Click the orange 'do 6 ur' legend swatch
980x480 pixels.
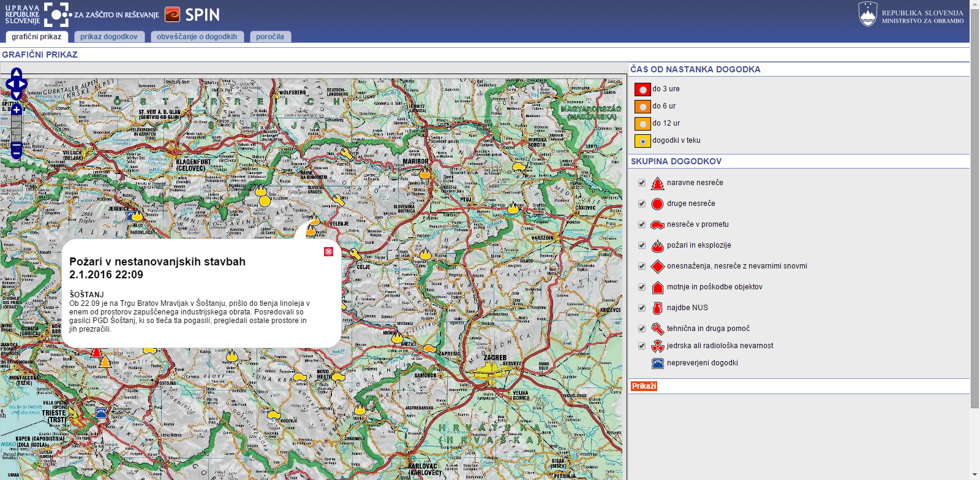click(x=643, y=107)
